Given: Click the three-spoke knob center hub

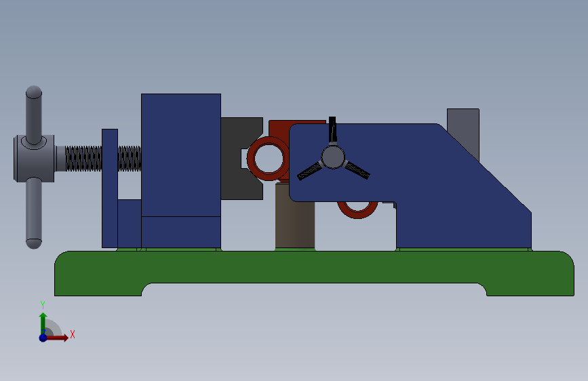Looking at the screenshot, I should [x=333, y=157].
